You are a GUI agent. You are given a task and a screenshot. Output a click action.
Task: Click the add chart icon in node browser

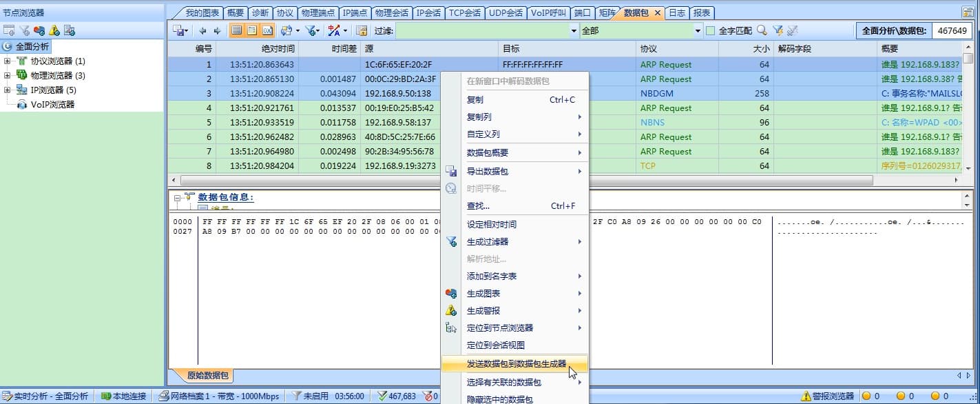[39, 30]
